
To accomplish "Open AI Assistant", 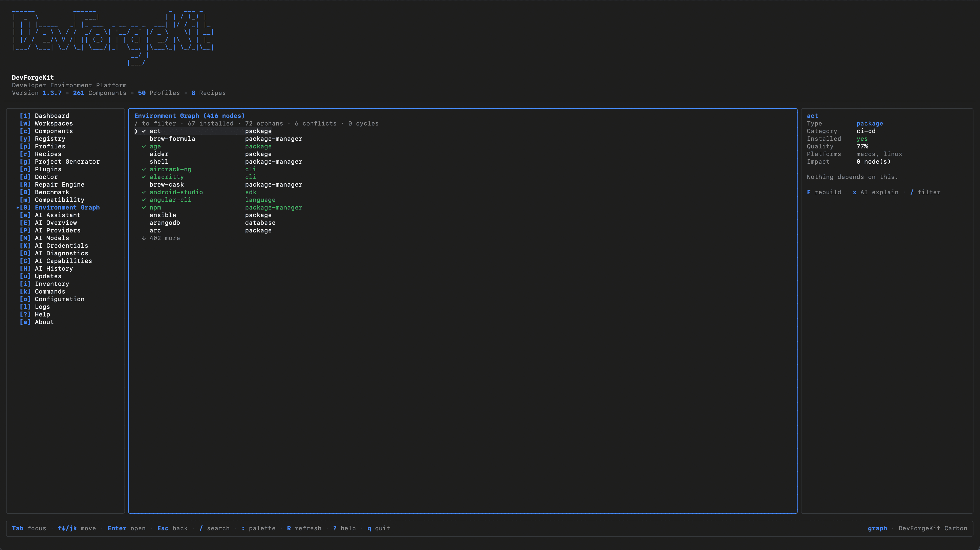I will pyautogui.click(x=50, y=215).
